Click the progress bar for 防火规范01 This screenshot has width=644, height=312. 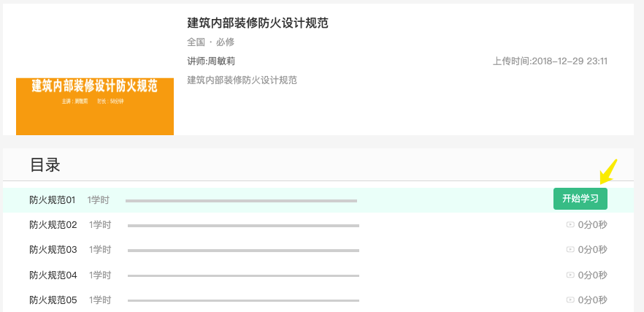point(241,200)
